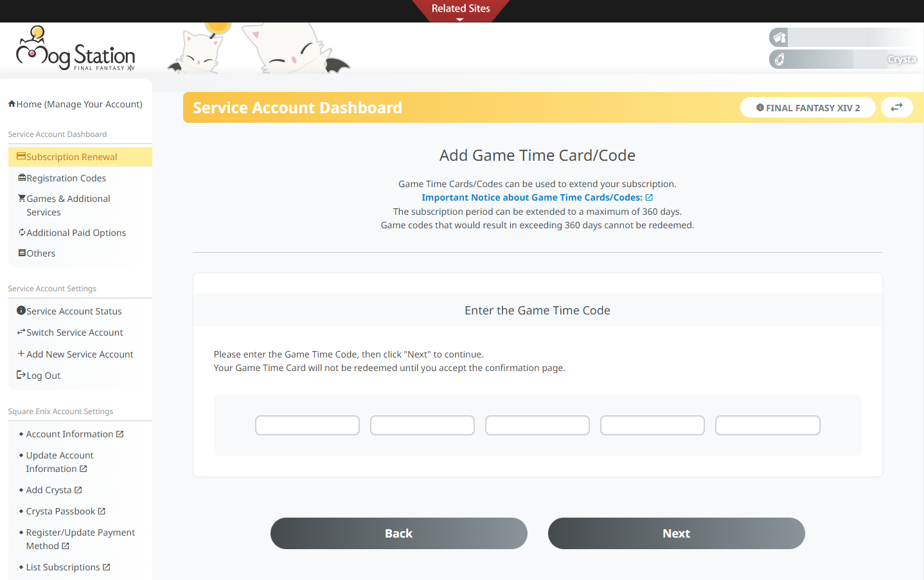The height and width of the screenshot is (580, 924).
Task: Focus the last Game Time Code field
Action: 767,425
